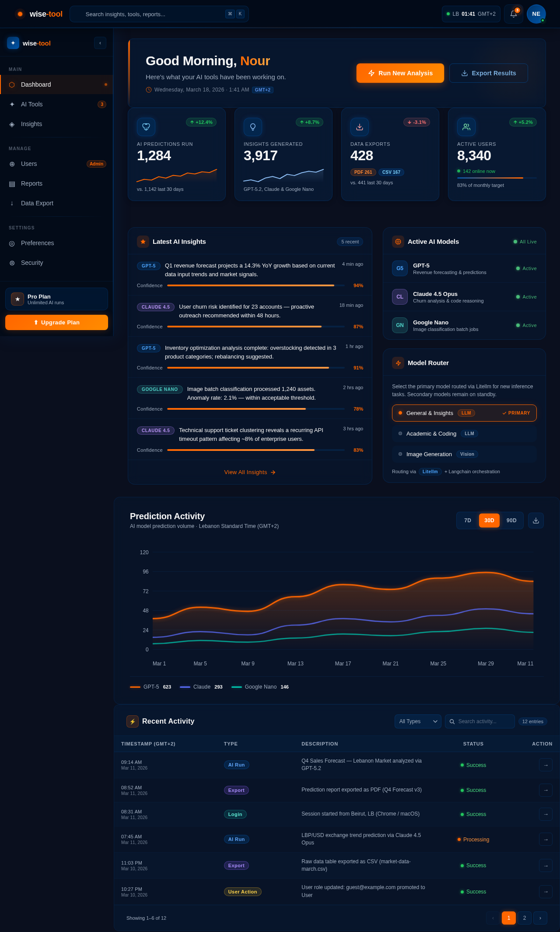The height and width of the screenshot is (932, 560).
Task: Open the NE user avatar menu
Action: point(536,14)
